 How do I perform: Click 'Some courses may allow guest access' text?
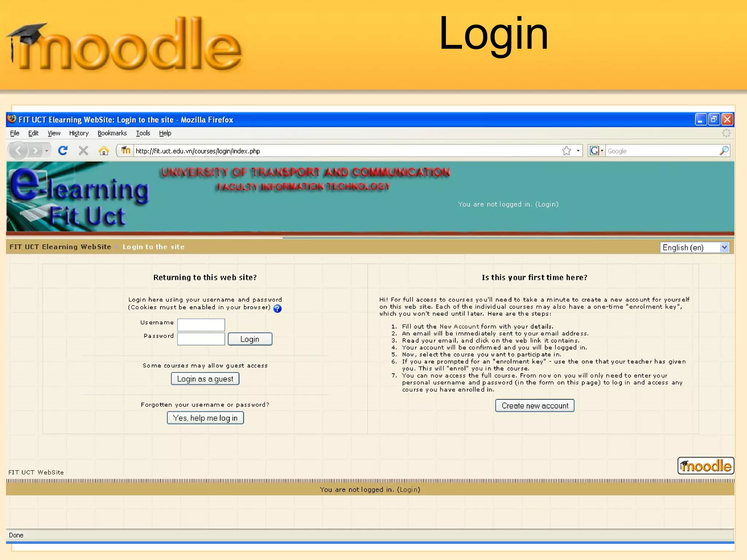click(x=205, y=366)
